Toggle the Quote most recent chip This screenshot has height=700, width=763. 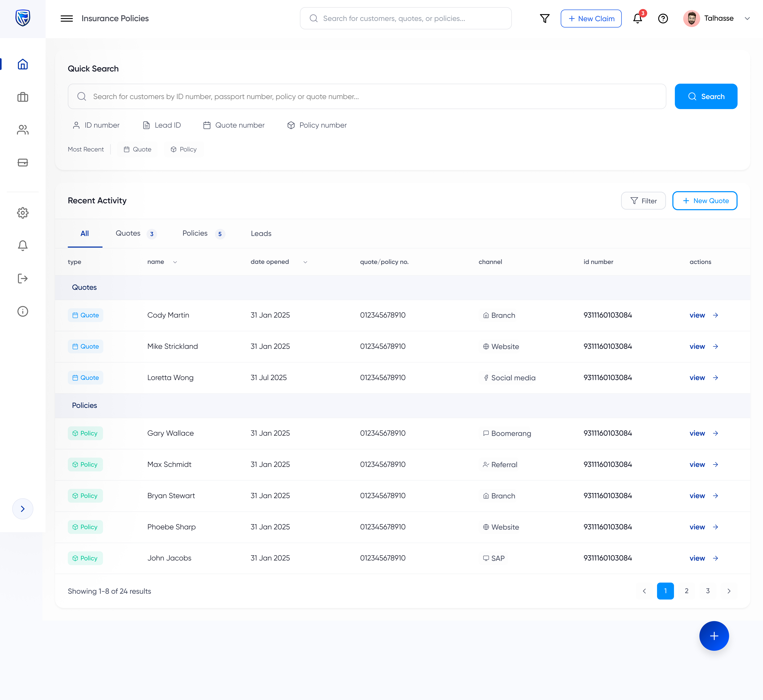tap(138, 149)
